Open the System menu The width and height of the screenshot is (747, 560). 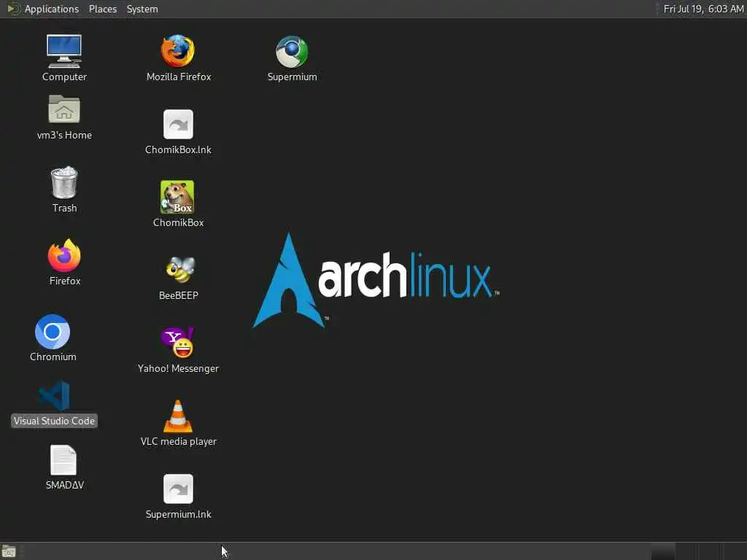[142, 9]
